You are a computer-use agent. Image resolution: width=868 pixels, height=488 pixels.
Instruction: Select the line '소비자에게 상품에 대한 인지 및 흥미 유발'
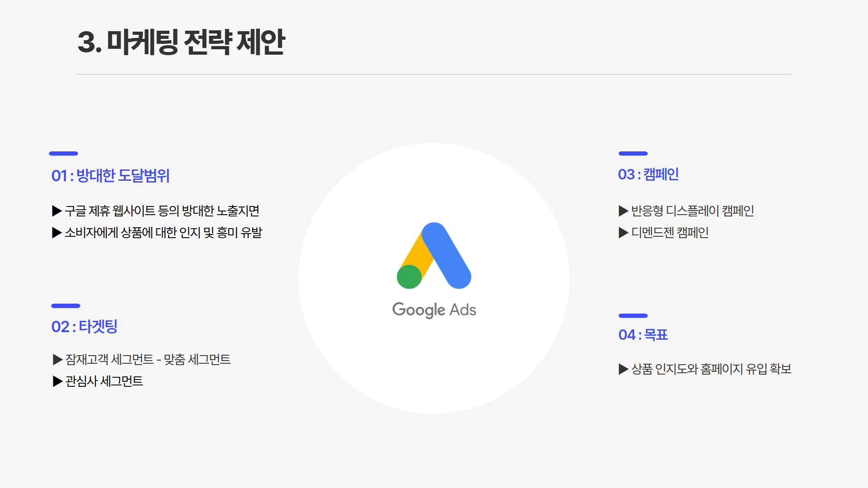coord(163,232)
